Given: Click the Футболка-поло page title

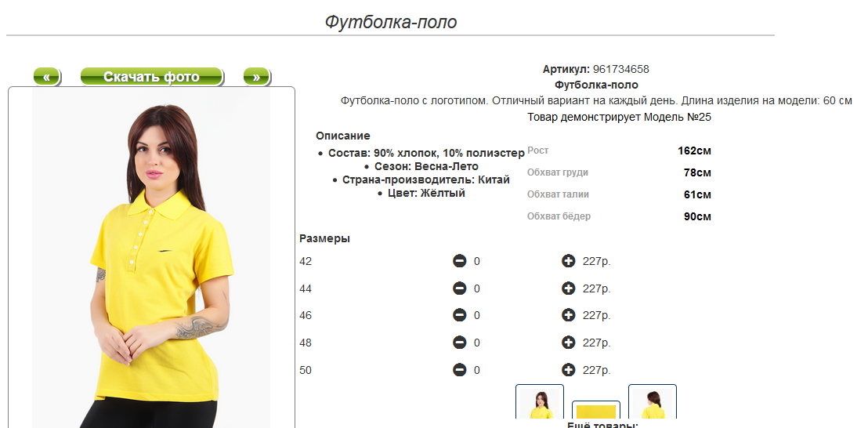Looking at the screenshot, I should pyautogui.click(x=391, y=22).
